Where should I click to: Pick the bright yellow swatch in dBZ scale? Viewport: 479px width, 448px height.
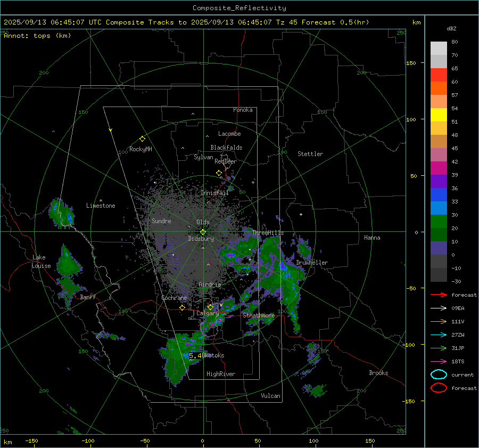pos(439,115)
